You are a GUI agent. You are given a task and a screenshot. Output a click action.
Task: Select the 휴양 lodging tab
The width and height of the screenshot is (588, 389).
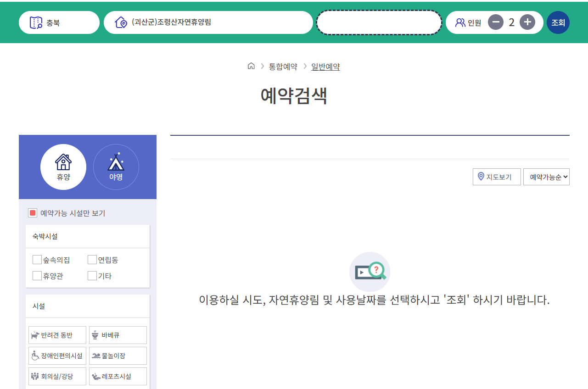click(63, 167)
